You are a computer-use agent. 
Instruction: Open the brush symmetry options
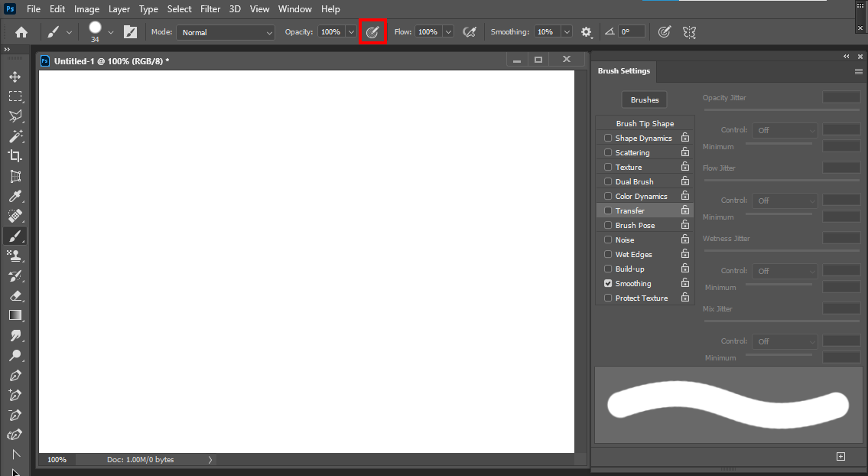(x=689, y=31)
